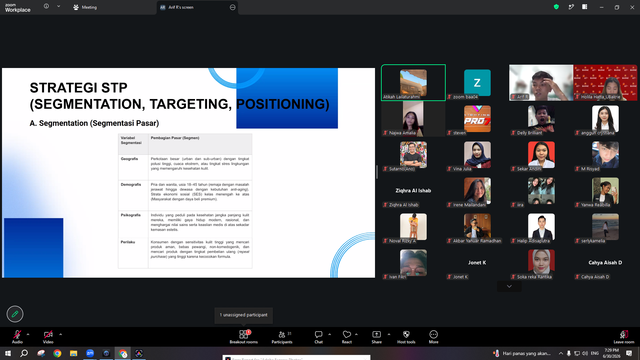Click the top-right pop-out icon beside the shield
This screenshot has height=360, width=640.
coord(571,7)
